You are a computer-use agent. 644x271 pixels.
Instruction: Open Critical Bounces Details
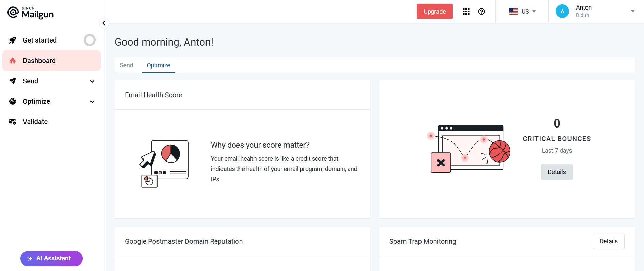pos(557,172)
